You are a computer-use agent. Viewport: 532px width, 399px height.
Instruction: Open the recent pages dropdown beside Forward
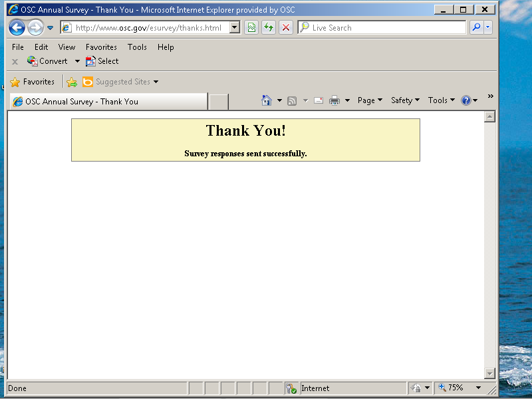[x=51, y=28]
